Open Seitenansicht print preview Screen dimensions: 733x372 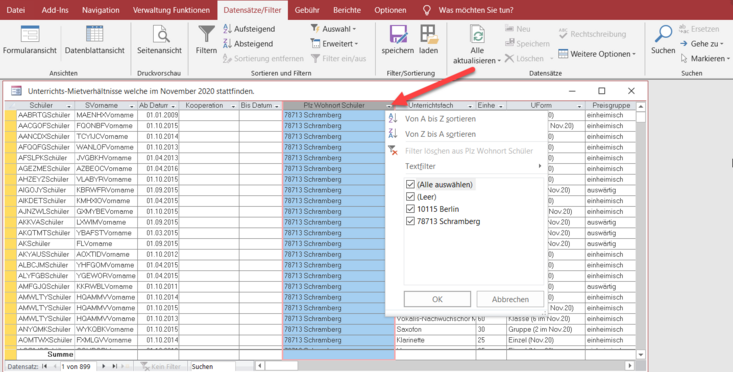[x=159, y=40]
